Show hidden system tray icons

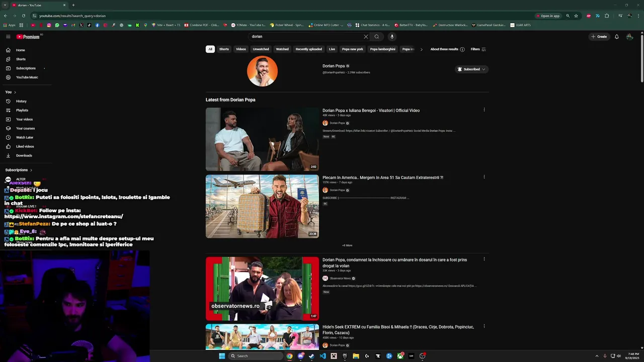pos(597,356)
